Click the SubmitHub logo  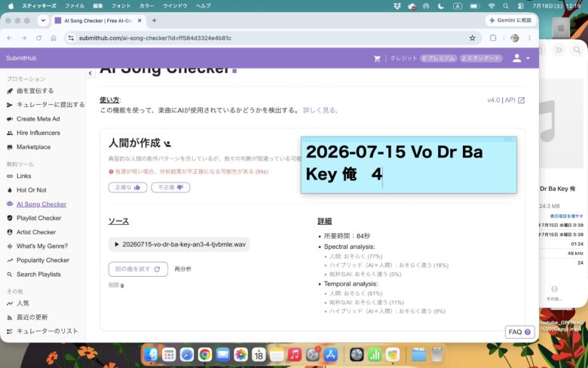point(21,58)
